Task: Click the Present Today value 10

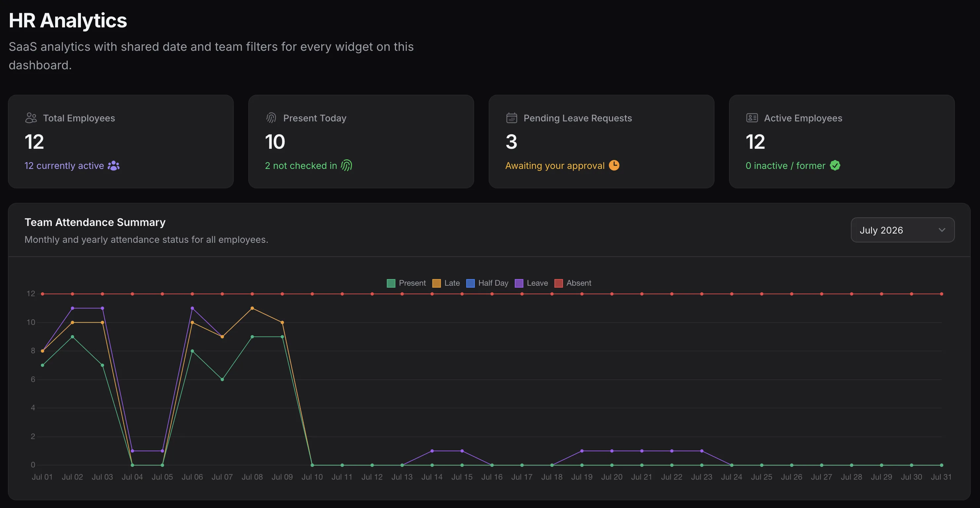Action: tap(275, 142)
